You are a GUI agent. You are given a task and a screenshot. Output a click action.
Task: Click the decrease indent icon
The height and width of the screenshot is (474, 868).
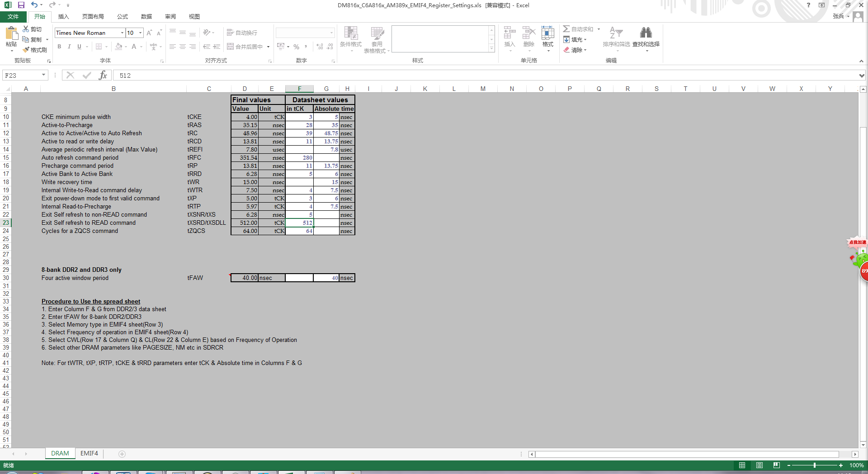tap(207, 47)
